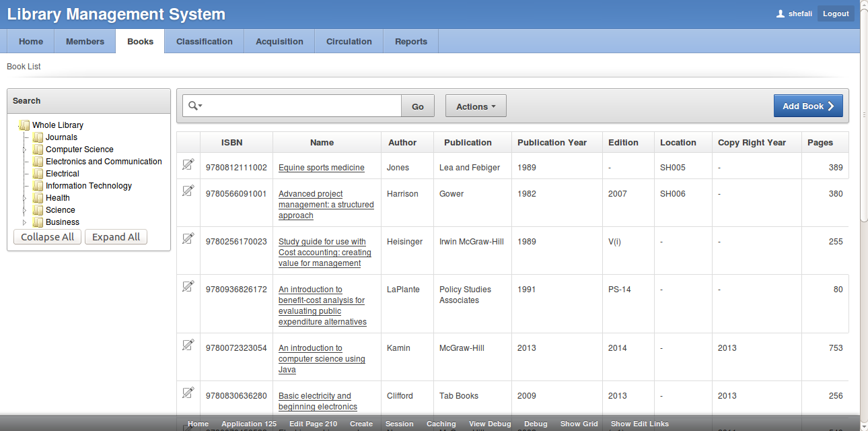The image size is (868, 431).
Task: Expand the Science tree node
Action: coord(25,210)
